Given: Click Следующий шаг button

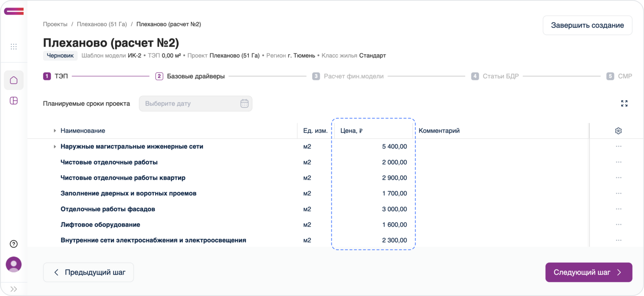Looking at the screenshot, I should click(x=588, y=272).
